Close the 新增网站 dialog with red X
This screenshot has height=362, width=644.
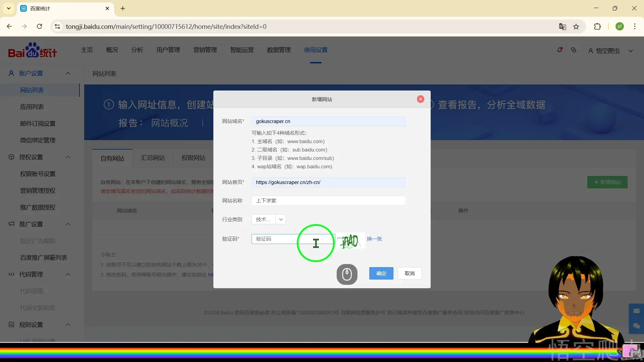pos(420,99)
